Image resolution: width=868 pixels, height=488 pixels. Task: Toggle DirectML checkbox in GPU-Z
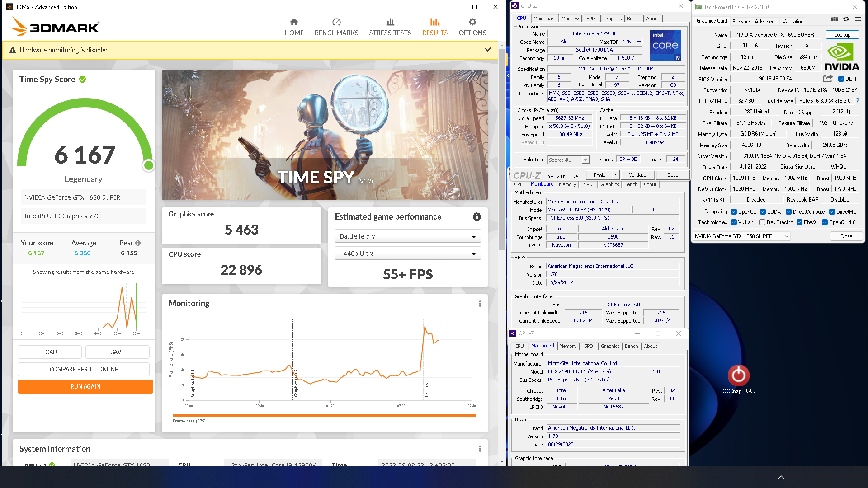832,212
